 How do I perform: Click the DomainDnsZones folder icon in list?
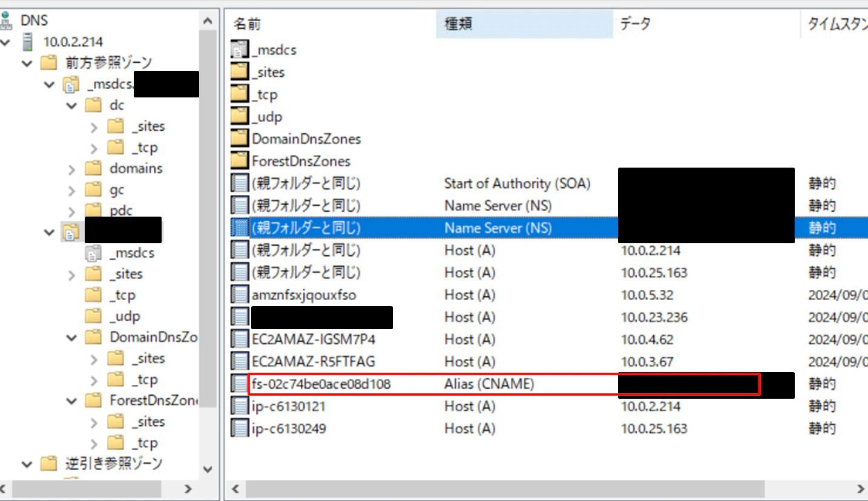[x=240, y=139]
